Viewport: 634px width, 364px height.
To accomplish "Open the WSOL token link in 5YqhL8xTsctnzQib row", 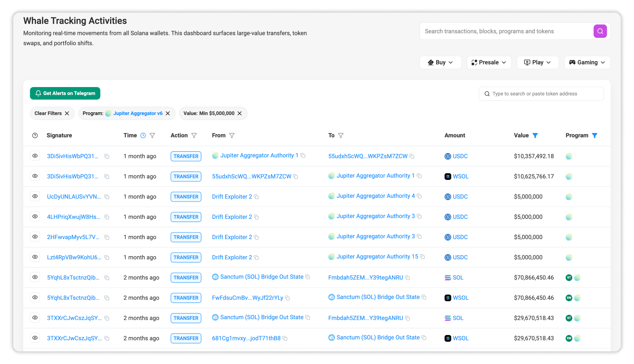I will click(461, 298).
